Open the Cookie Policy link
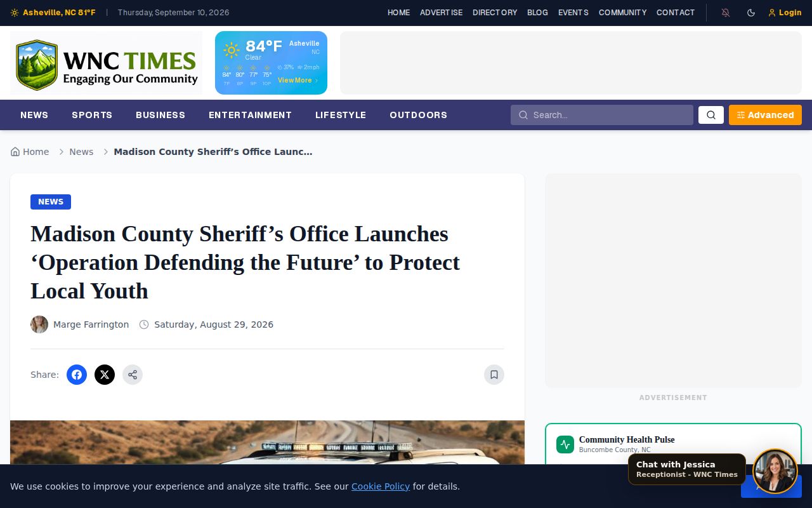This screenshot has width=812, height=508. (x=381, y=486)
